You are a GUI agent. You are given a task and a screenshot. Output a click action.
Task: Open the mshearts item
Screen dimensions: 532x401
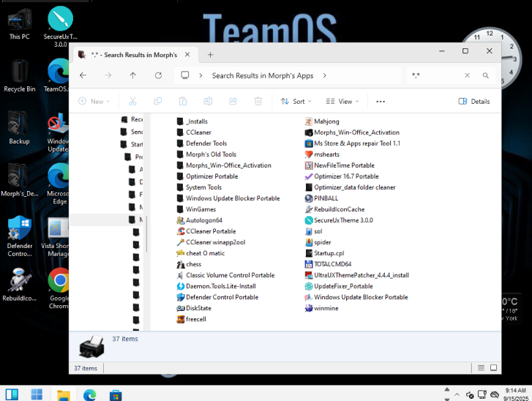322,154
